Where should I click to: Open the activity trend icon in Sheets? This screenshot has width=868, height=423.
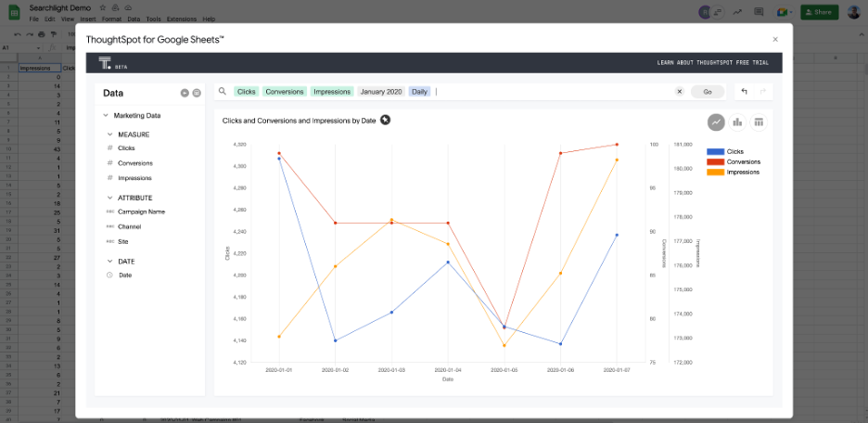tap(737, 12)
